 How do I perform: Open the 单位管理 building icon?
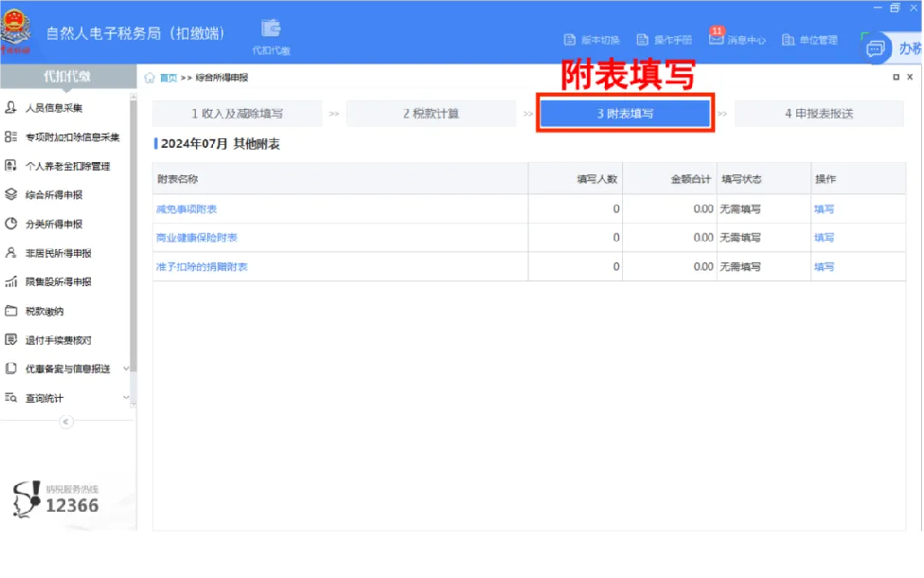[788, 40]
